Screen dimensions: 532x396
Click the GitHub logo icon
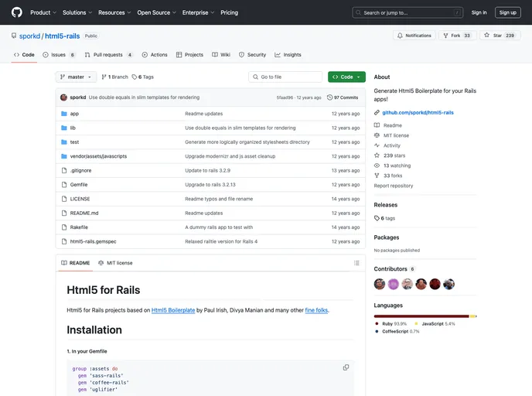coord(17,12)
